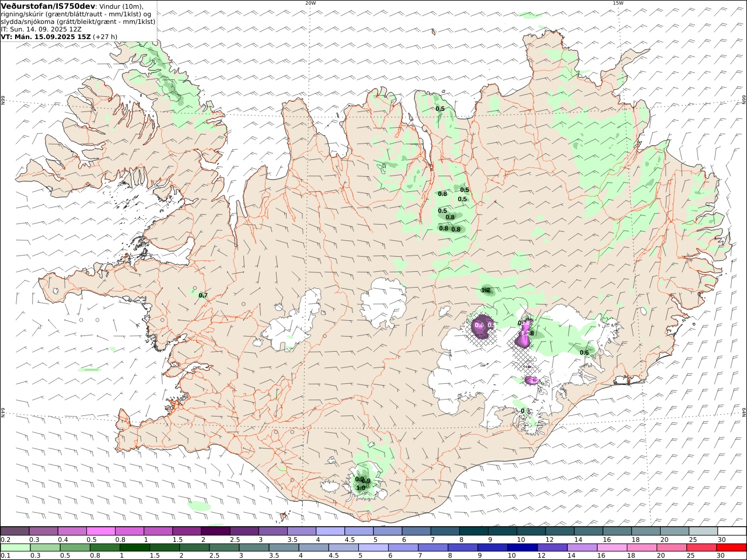
Task: Select the bright red rain swatch at 30
Action: click(731, 547)
